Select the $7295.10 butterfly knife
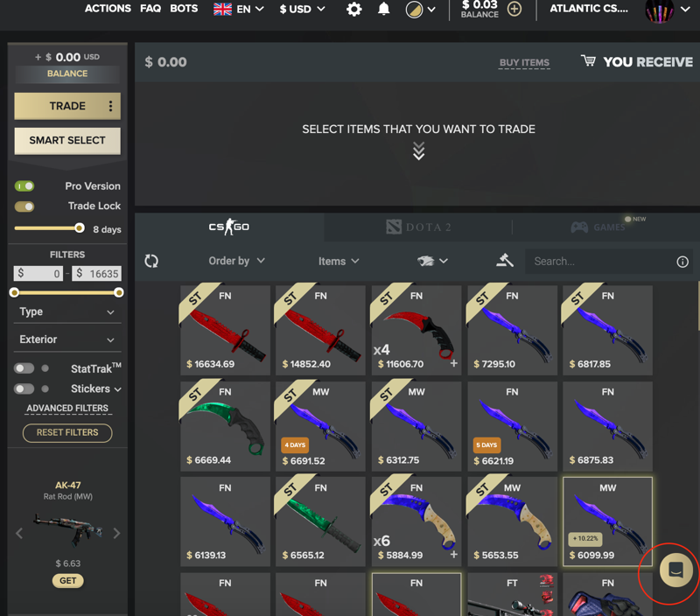700x616 pixels. pyautogui.click(x=512, y=331)
